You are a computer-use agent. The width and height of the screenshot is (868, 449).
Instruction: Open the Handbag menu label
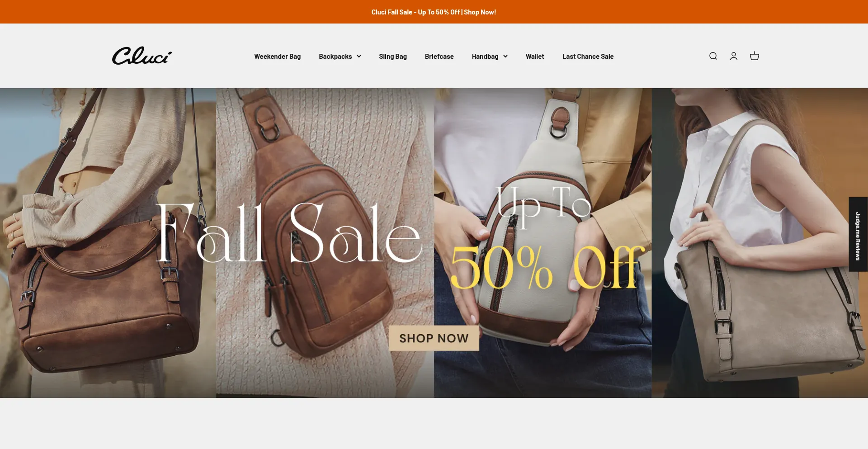pos(485,57)
